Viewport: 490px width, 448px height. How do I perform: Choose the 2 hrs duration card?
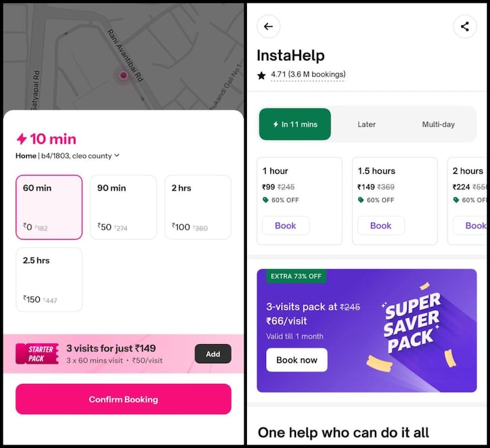[x=197, y=207]
